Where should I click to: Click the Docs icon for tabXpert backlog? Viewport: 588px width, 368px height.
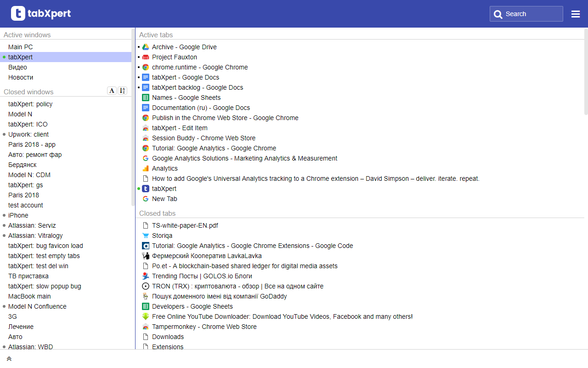click(x=146, y=87)
